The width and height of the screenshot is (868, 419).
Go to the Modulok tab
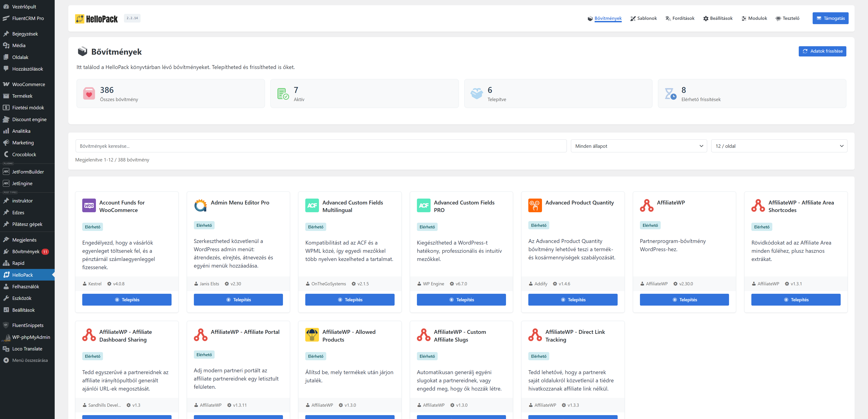(754, 18)
